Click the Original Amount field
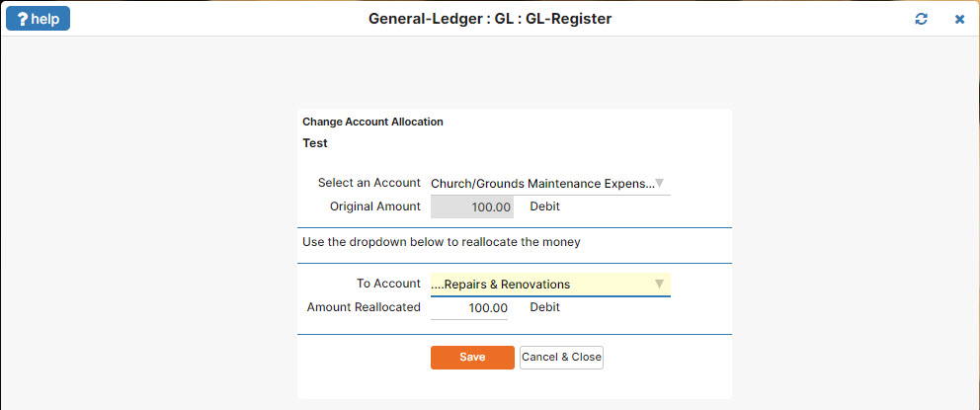 (x=472, y=207)
